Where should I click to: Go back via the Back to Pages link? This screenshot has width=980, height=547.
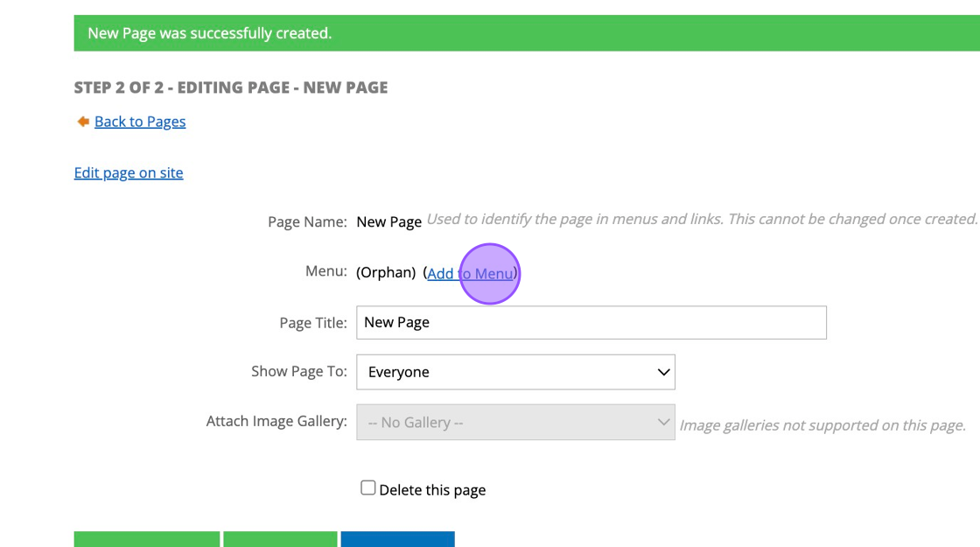click(x=140, y=122)
